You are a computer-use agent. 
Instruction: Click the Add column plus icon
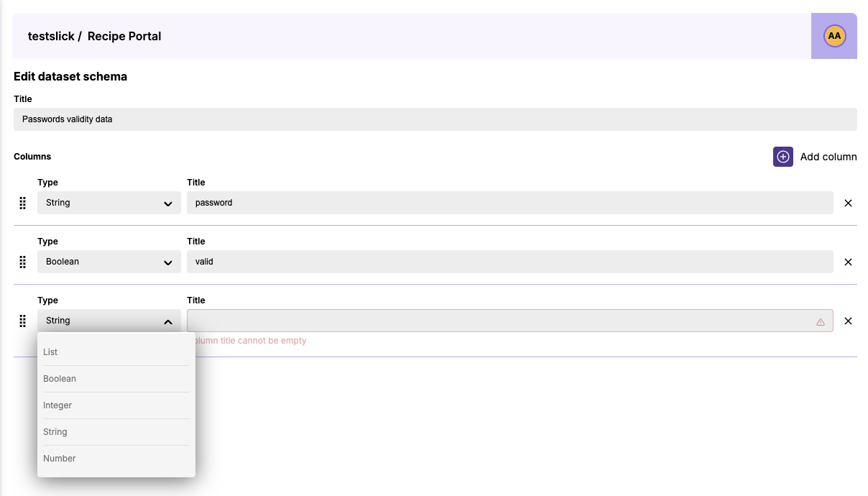click(x=782, y=157)
